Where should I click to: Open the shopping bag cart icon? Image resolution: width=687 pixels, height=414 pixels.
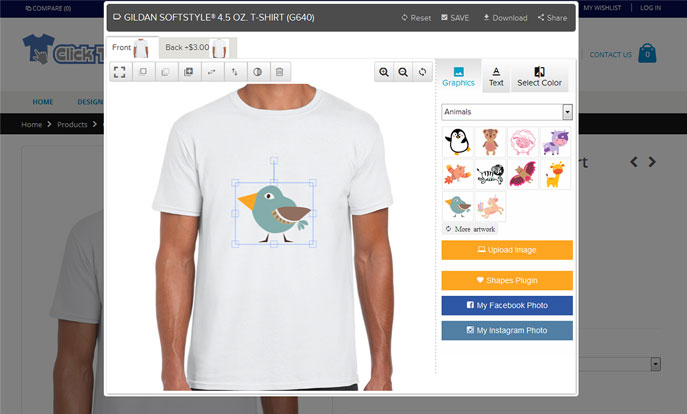[x=647, y=53]
